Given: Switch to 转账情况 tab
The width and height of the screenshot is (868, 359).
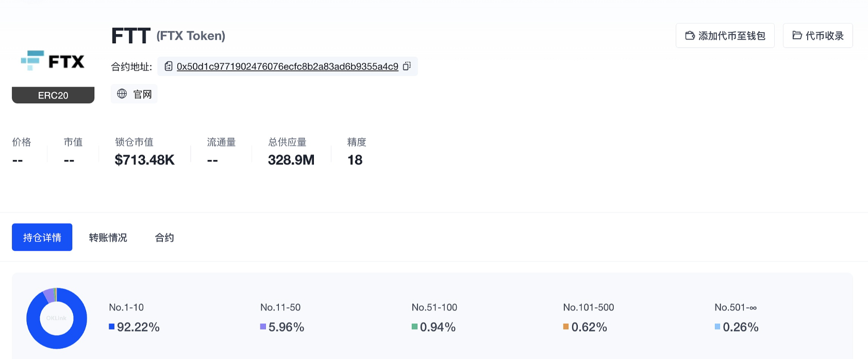Looking at the screenshot, I should pos(108,237).
